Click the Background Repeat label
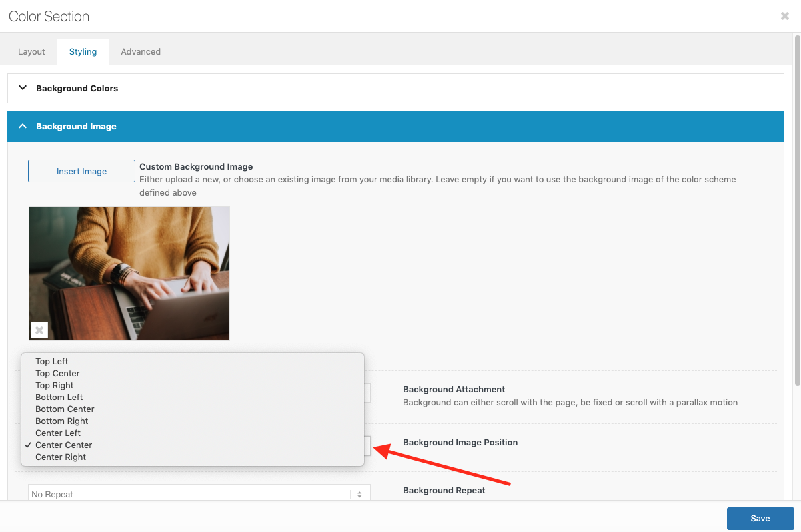 pos(444,490)
